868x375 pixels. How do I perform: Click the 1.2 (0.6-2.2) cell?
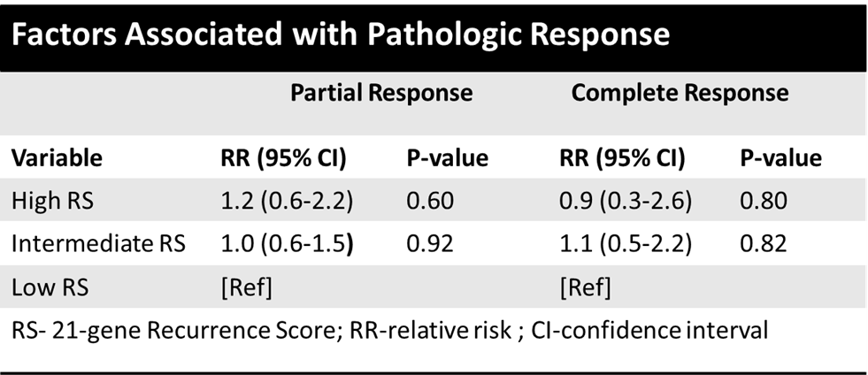287,202
